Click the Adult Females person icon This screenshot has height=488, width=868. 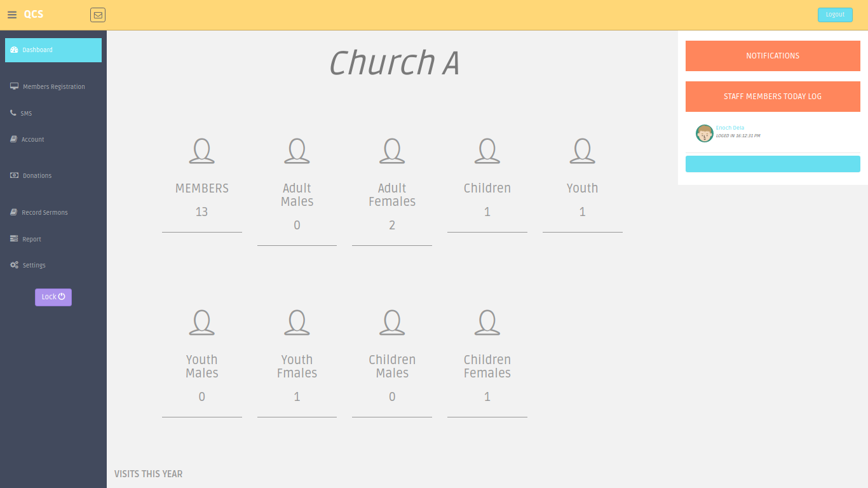tap(392, 151)
